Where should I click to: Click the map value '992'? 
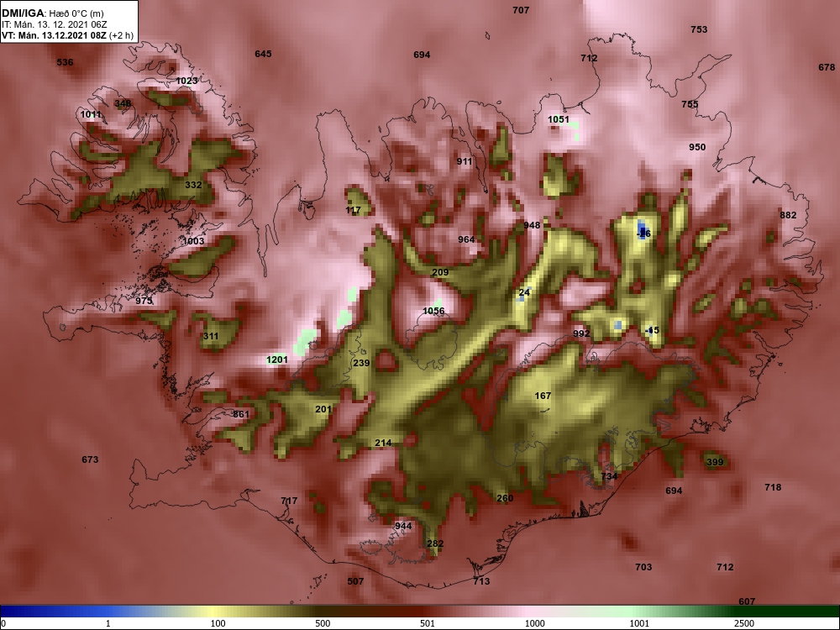(581, 333)
